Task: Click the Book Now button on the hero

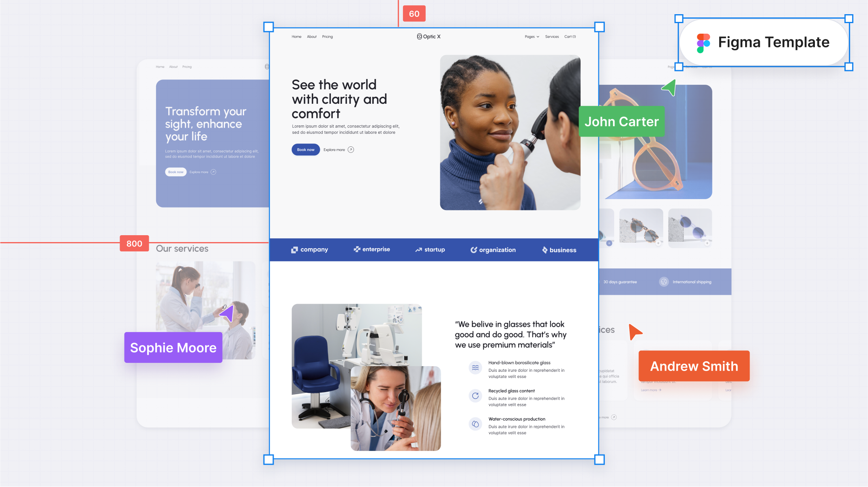Action: [x=305, y=150]
